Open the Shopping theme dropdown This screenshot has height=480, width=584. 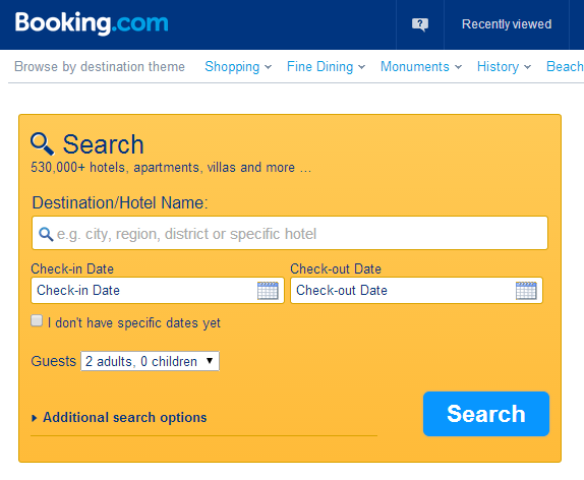pyautogui.click(x=238, y=67)
